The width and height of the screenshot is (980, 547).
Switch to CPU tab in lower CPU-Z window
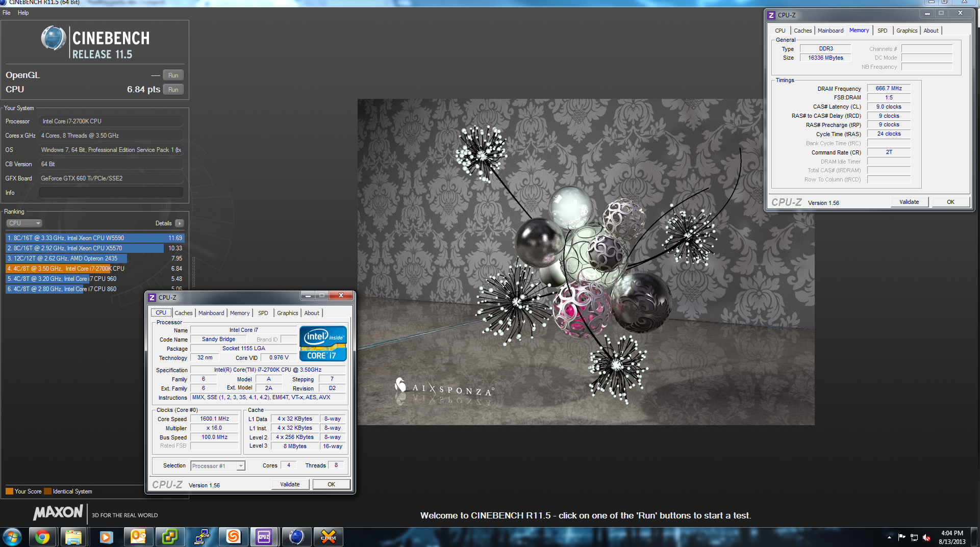pos(161,312)
